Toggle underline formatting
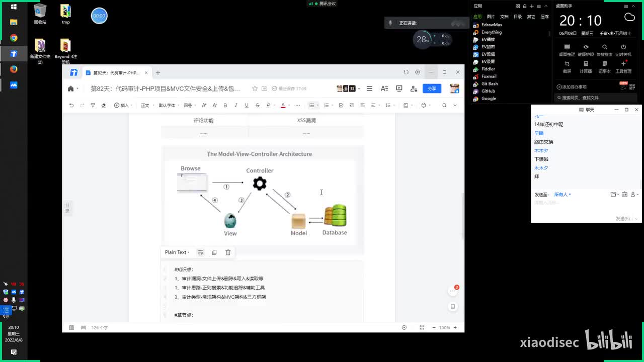Viewport: 644px width, 362px height. pos(246,105)
